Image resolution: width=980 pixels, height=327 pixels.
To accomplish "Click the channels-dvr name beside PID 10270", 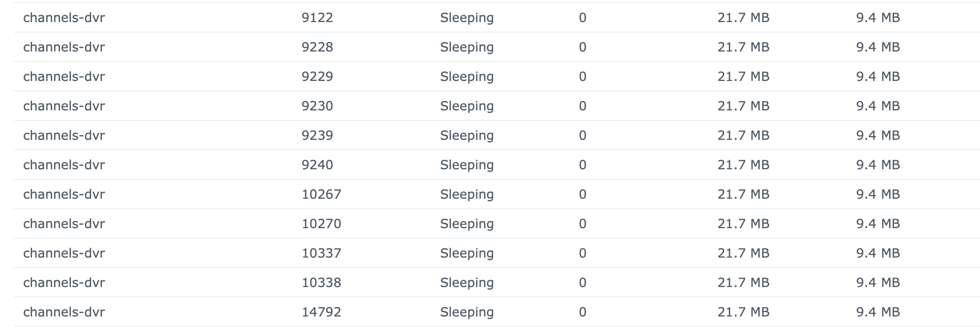I will 64,224.
